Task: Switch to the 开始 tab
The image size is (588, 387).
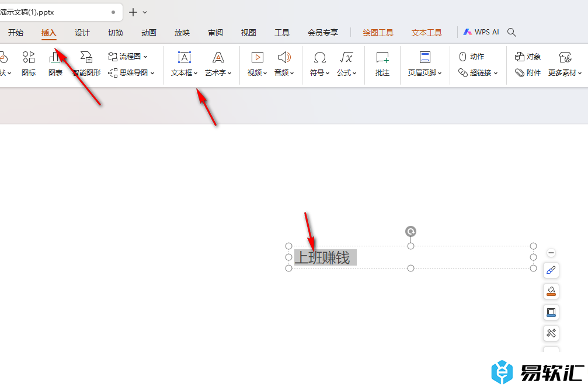Action: click(16, 33)
